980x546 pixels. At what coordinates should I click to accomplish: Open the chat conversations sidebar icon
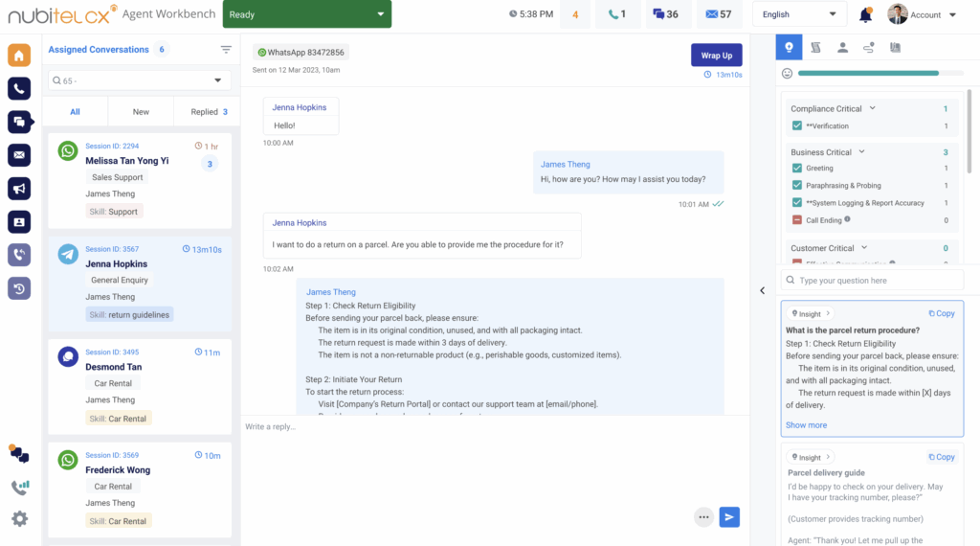(19, 122)
